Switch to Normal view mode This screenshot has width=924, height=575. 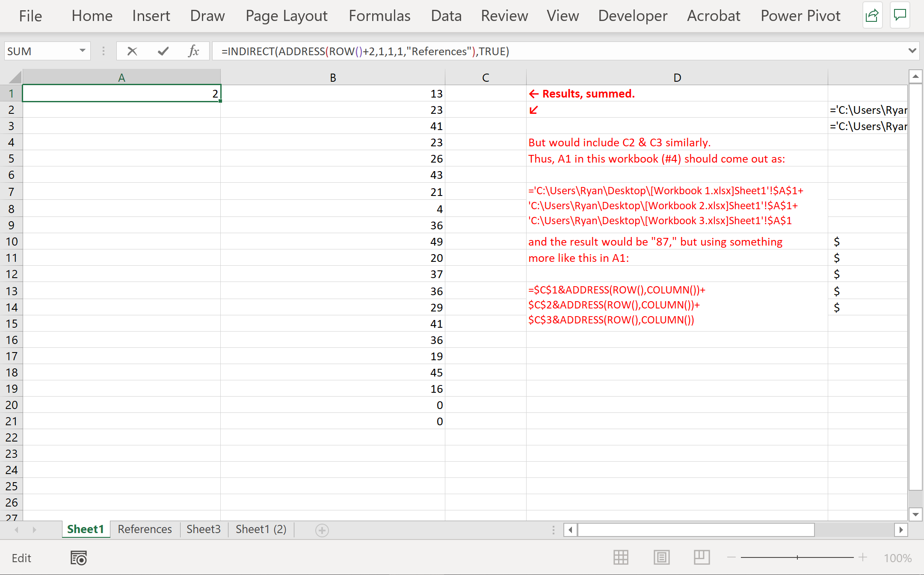click(x=621, y=557)
